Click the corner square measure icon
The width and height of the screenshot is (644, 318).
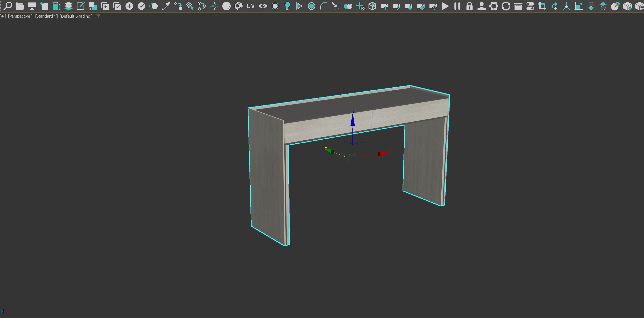(x=579, y=6)
